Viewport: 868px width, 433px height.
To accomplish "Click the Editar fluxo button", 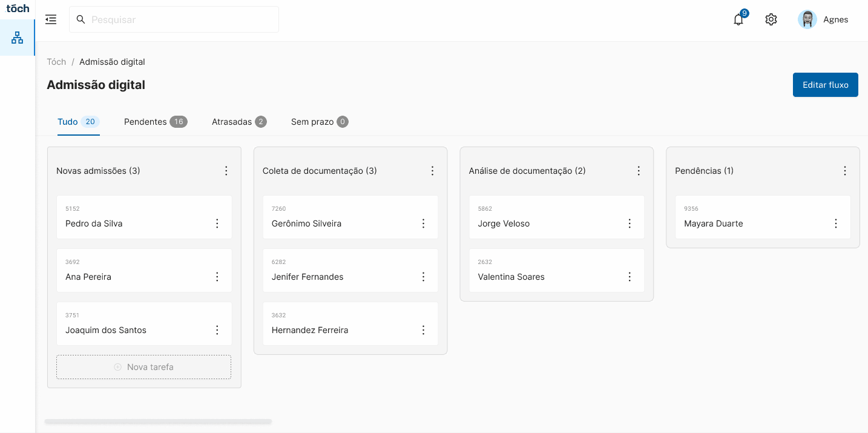I will [x=826, y=85].
